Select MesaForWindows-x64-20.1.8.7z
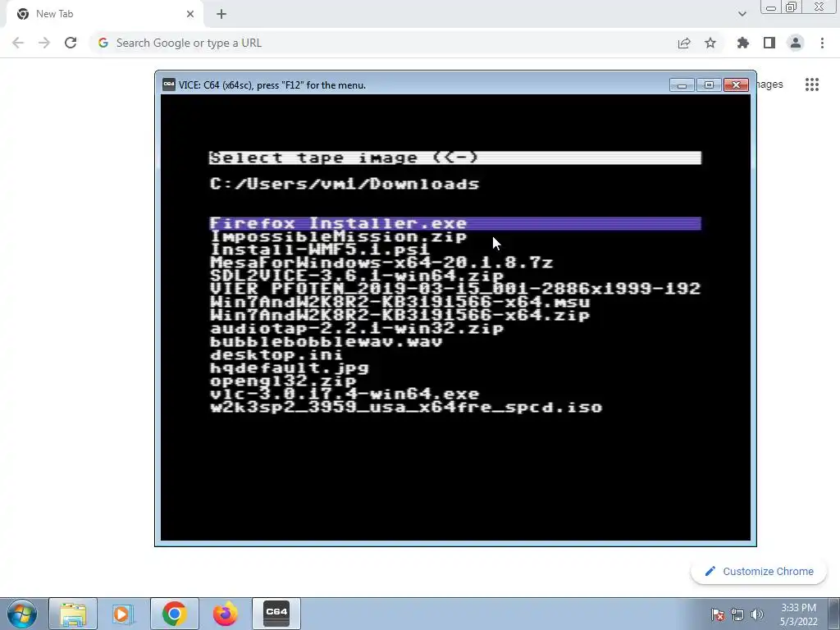Viewport: 840px width, 630px height. pos(381,262)
